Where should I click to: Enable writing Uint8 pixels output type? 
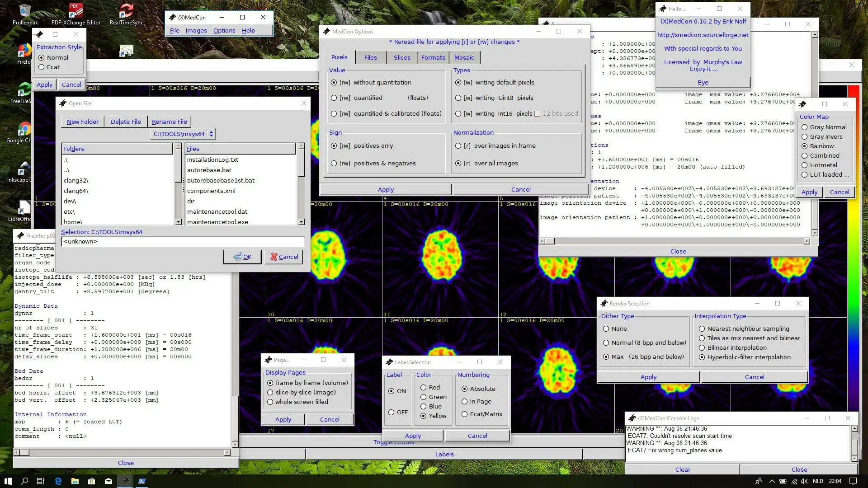pos(458,98)
